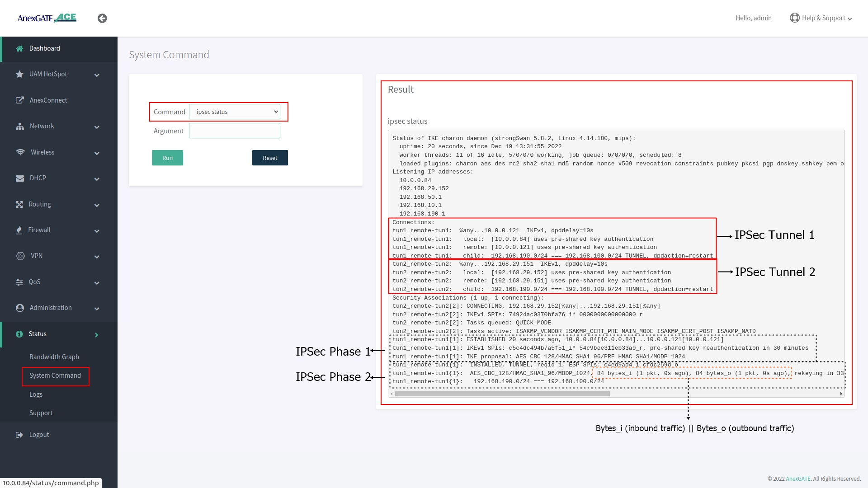Viewport: 868px width, 488px height.
Task: Open the Command dropdown showing ipsec status
Action: (x=234, y=112)
